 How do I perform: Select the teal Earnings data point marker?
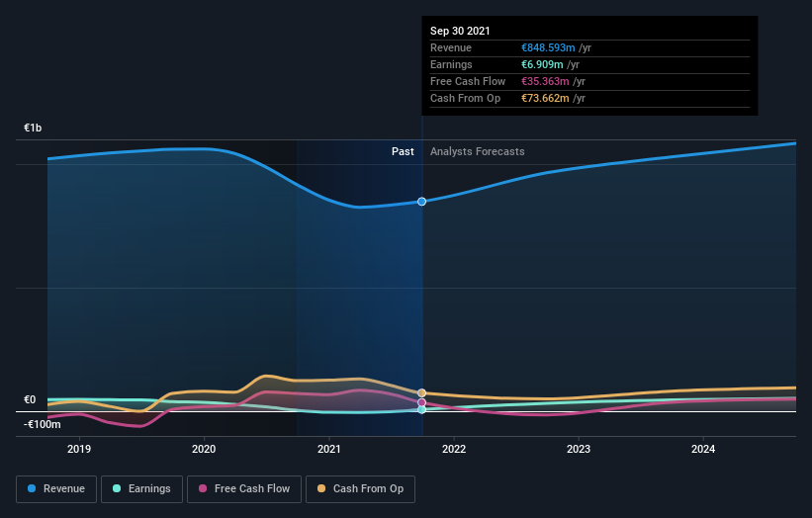[422, 409]
